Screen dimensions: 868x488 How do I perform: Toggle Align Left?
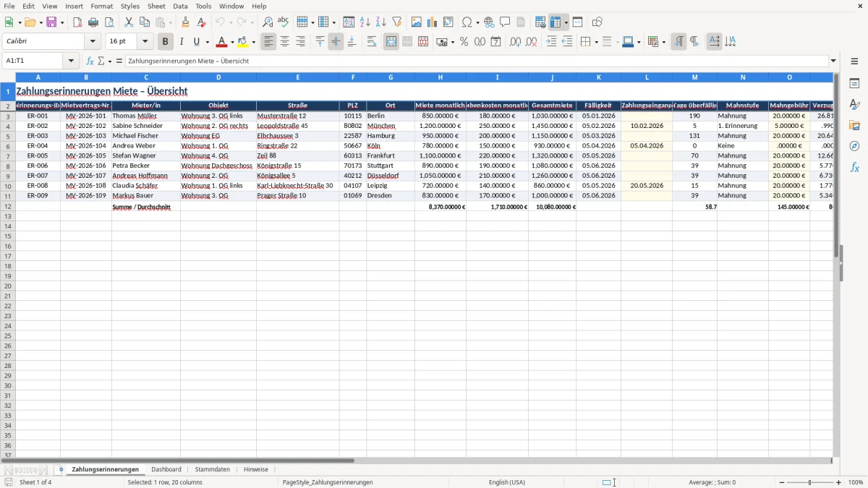pyautogui.click(x=268, y=42)
